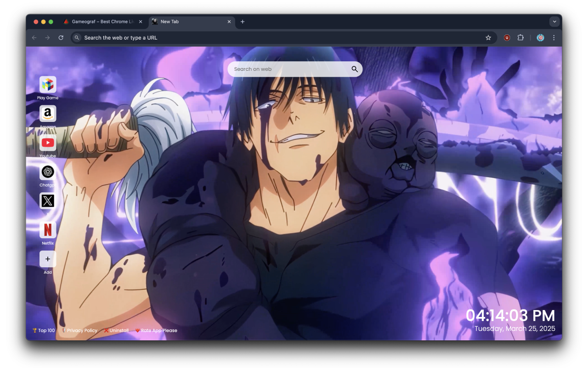The width and height of the screenshot is (588, 368).
Task: Open the Youtube shortcut icon
Action: pos(48,143)
